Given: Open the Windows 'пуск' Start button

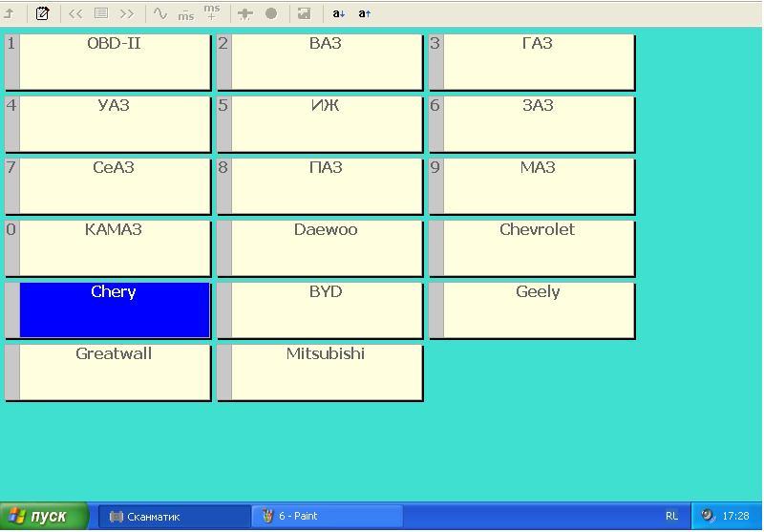Looking at the screenshot, I should (x=44, y=516).
